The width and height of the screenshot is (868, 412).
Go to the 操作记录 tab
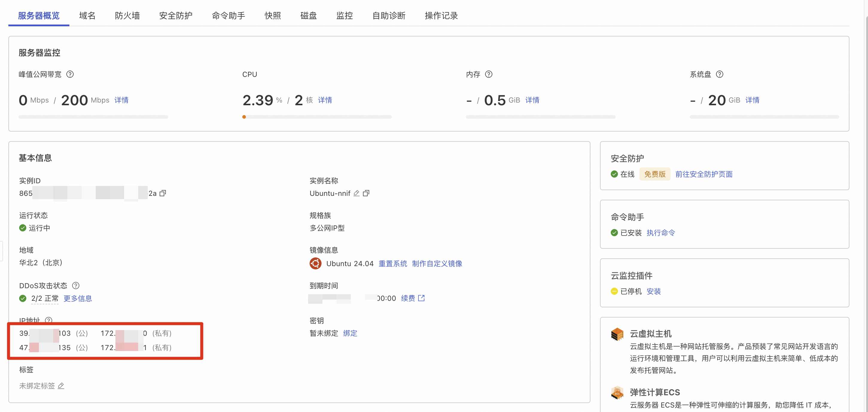pyautogui.click(x=441, y=16)
